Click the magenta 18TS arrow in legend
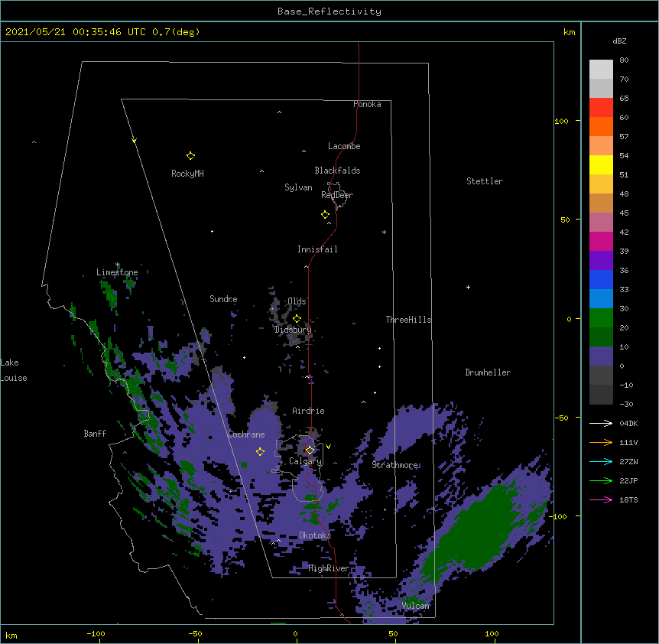Viewport: 659px width, 644px height. [601, 499]
